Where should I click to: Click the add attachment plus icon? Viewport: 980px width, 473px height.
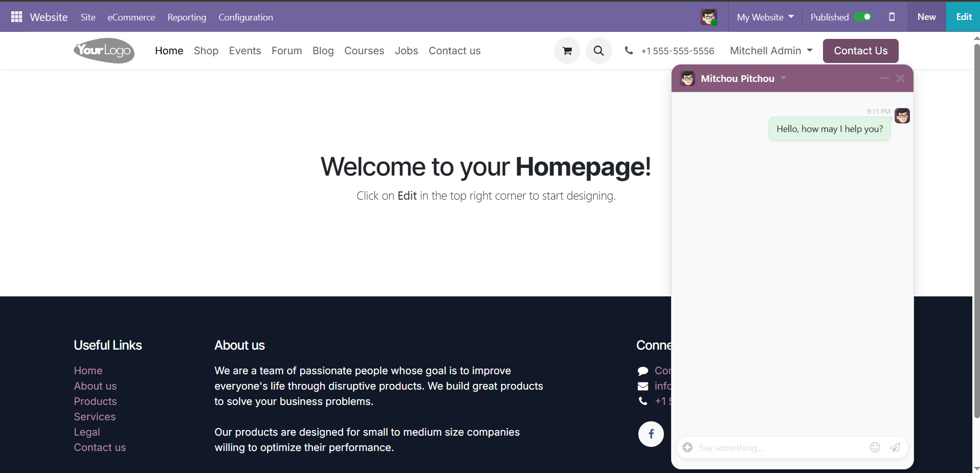click(x=688, y=447)
